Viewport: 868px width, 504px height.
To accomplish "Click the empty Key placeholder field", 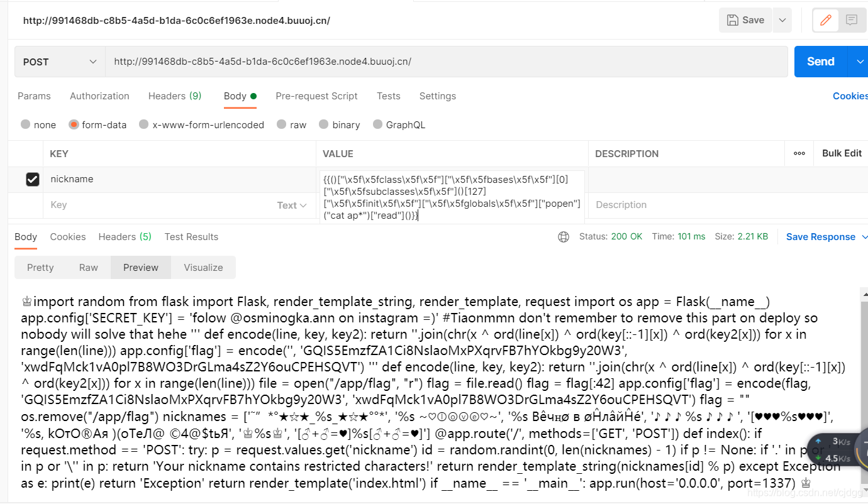I will 157,205.
